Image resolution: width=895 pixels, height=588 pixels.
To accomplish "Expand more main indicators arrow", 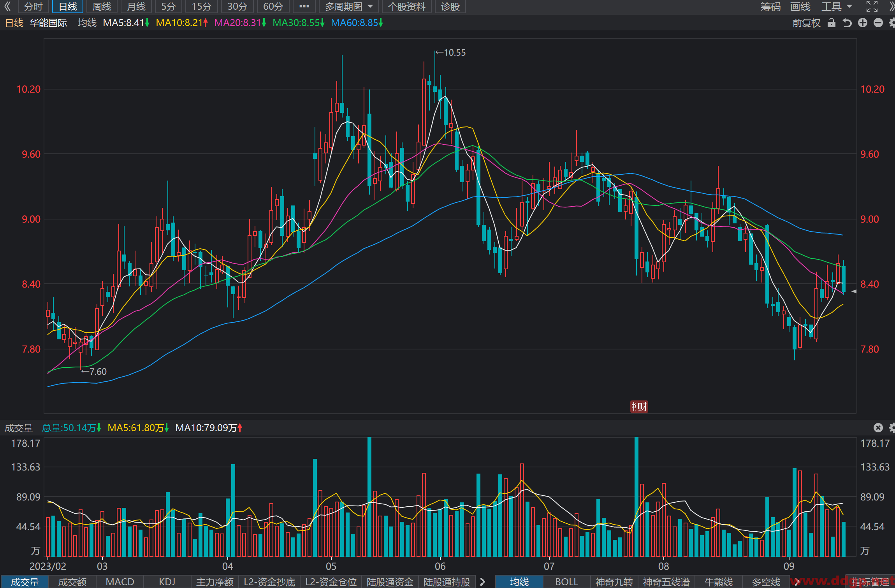I will pyautogui.click(x=797, y=582).
